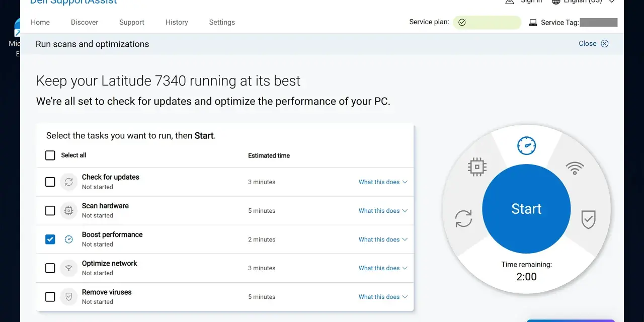This screenshot has height=322, width=644.
Task: Click the circled X icon next to Close
Action: tap(605, 43)
